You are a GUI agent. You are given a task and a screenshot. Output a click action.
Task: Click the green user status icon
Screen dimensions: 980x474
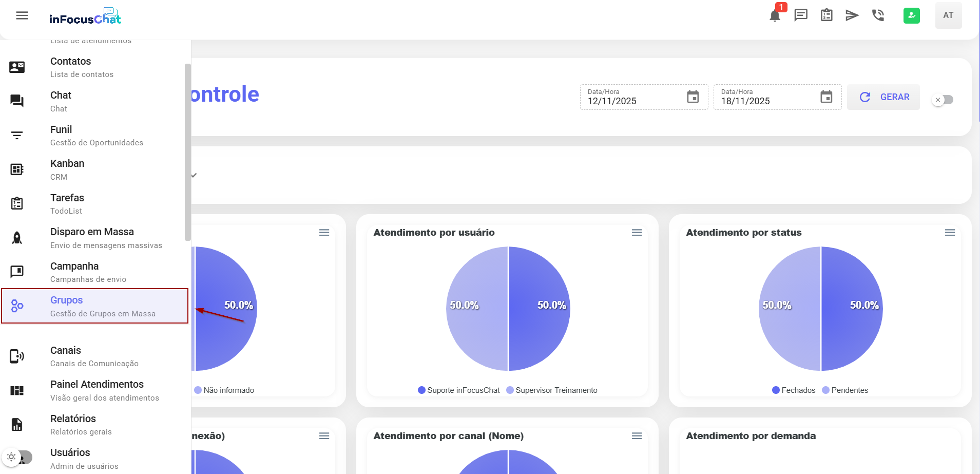coord(911,15)
